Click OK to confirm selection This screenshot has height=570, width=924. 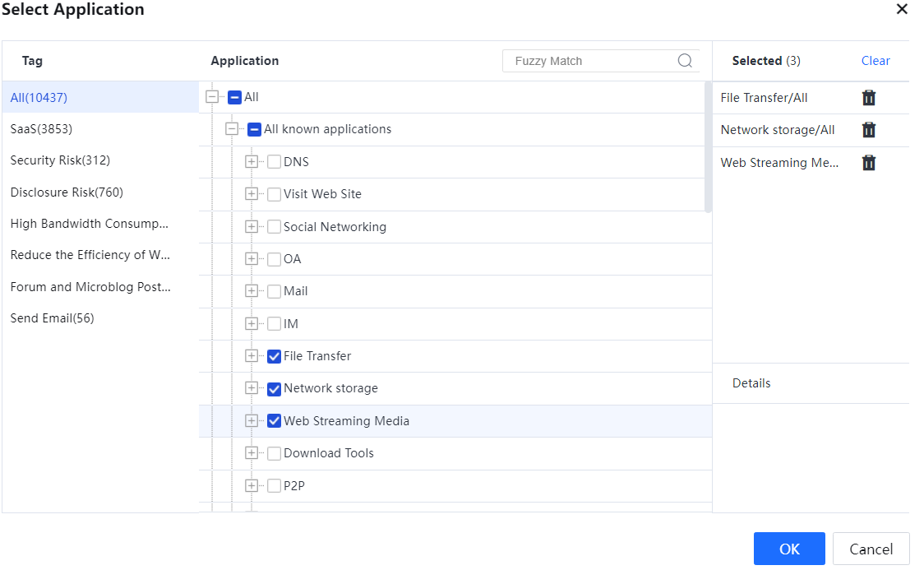[x=788, y=549]
